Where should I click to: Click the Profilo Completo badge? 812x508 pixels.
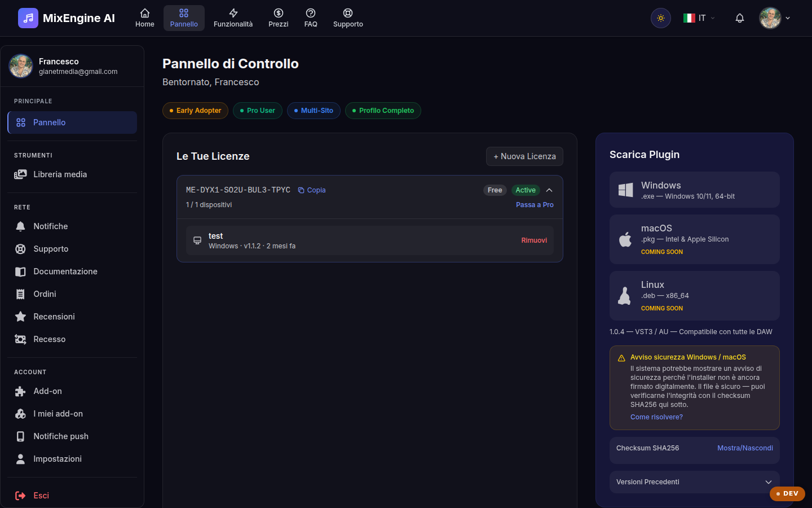383,111
